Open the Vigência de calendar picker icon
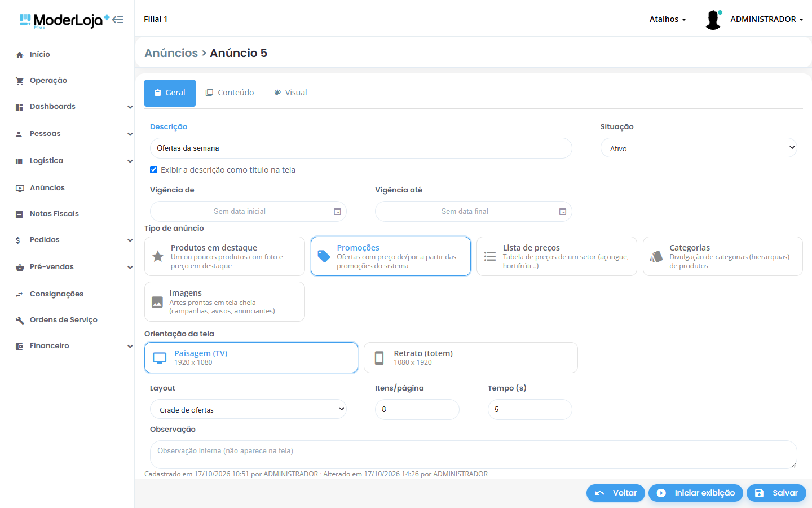 [x=337, y=212]
